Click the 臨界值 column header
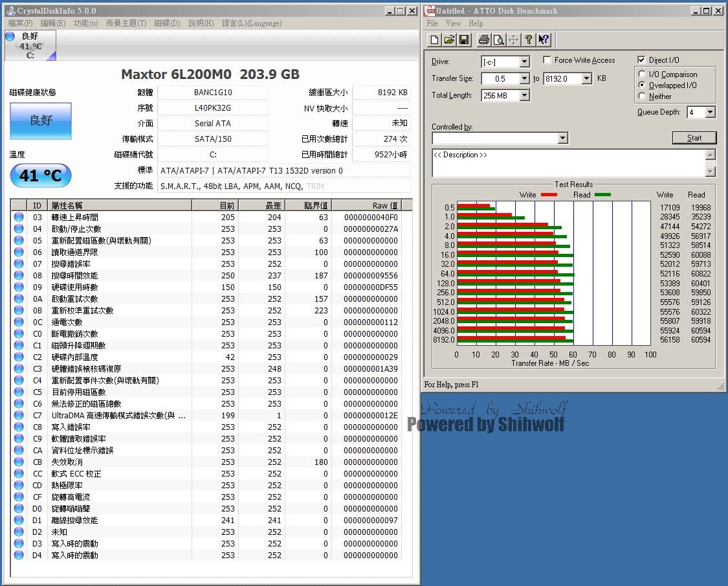This screenshot has width=728, height=586. [308, 205]
